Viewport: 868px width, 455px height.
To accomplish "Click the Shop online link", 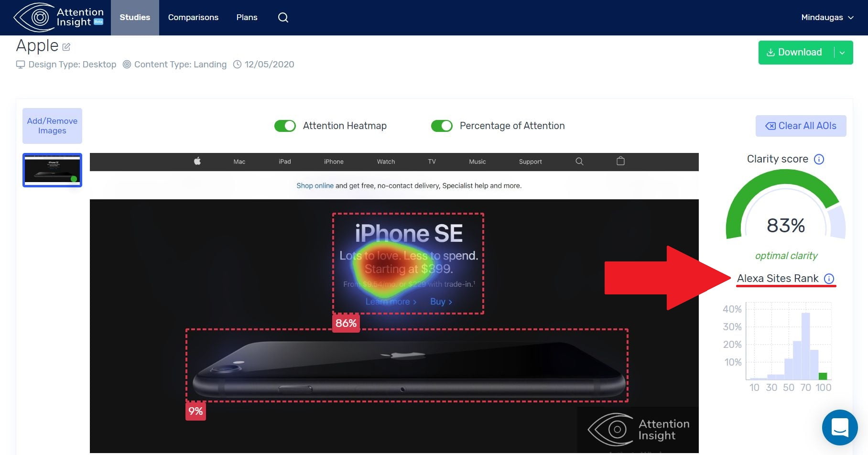I will pyautogui.click(x=315, y=185).
